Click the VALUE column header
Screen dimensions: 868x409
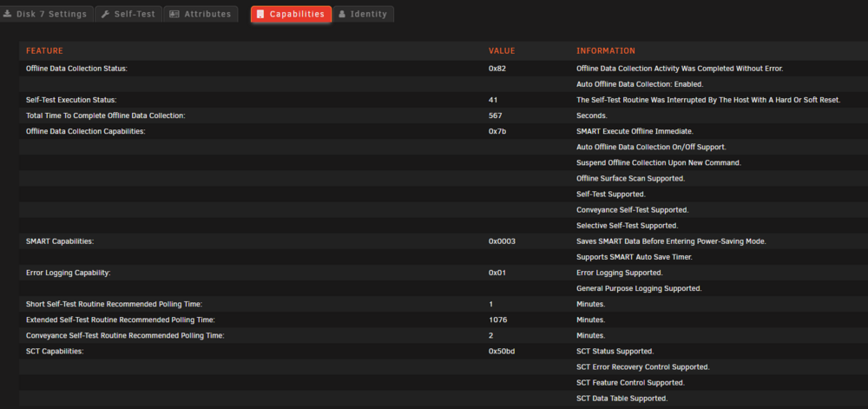tap(502, 51)
